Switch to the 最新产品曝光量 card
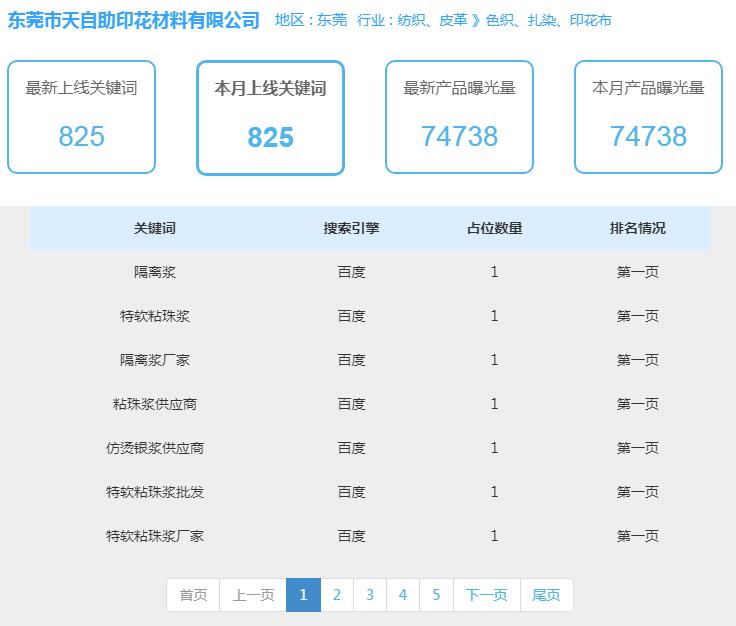Image resolution: width=736 pixels, height=626 pixels. 460,117
